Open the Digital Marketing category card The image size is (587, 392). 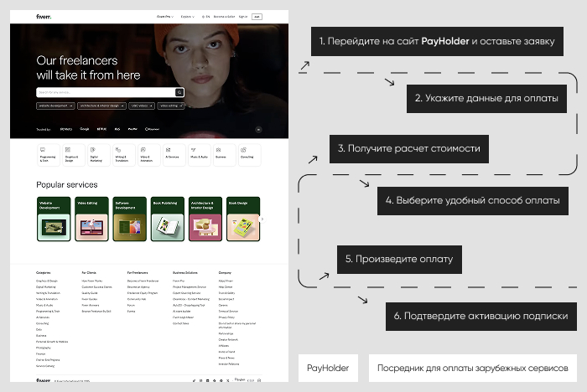pos(98,155)
